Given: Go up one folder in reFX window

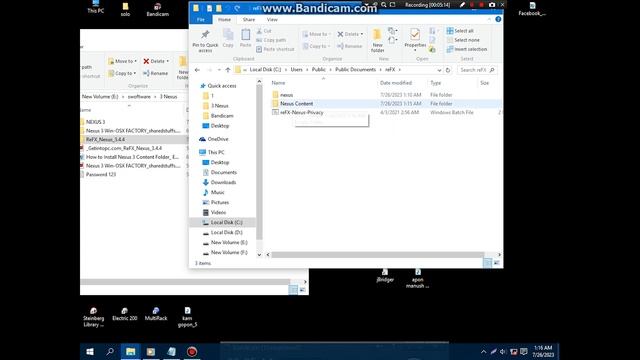Looking at the screenshot, I should [x=228, y=70].
